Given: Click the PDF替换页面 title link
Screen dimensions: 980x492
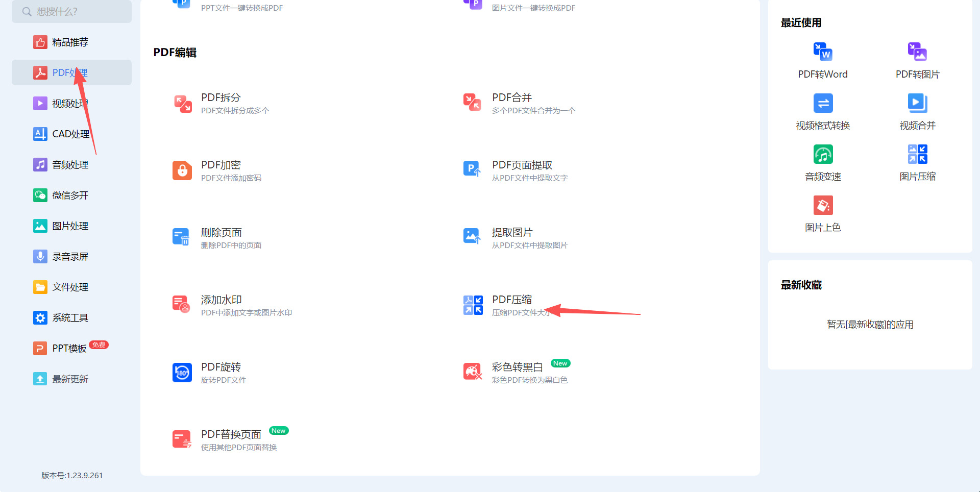Looking at the screenshot, I should coord(231,434).
